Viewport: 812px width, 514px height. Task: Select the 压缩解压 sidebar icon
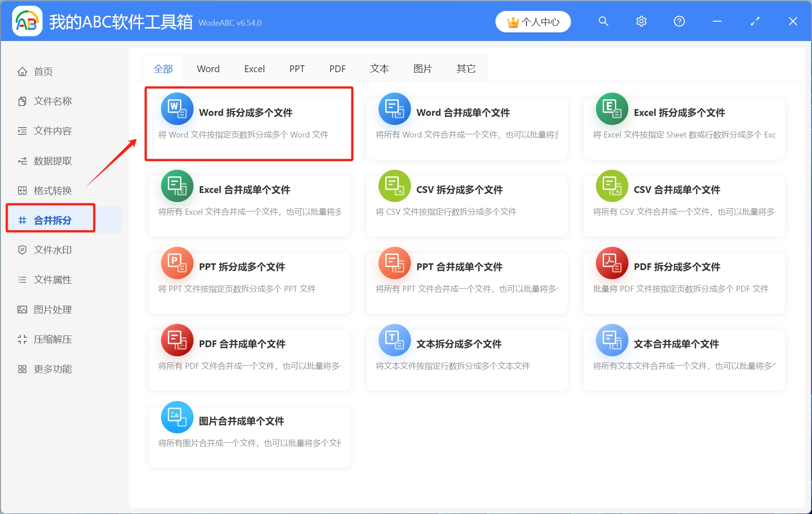coord(22,339)
